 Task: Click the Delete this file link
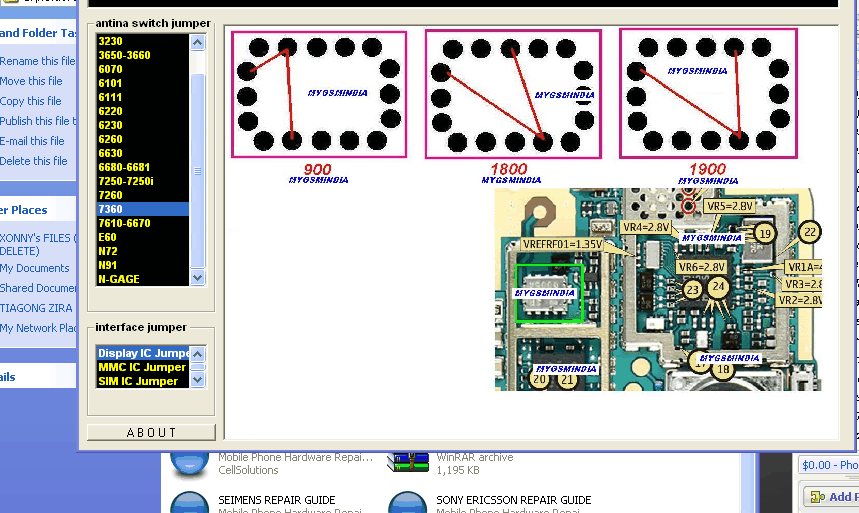[32, 161]
